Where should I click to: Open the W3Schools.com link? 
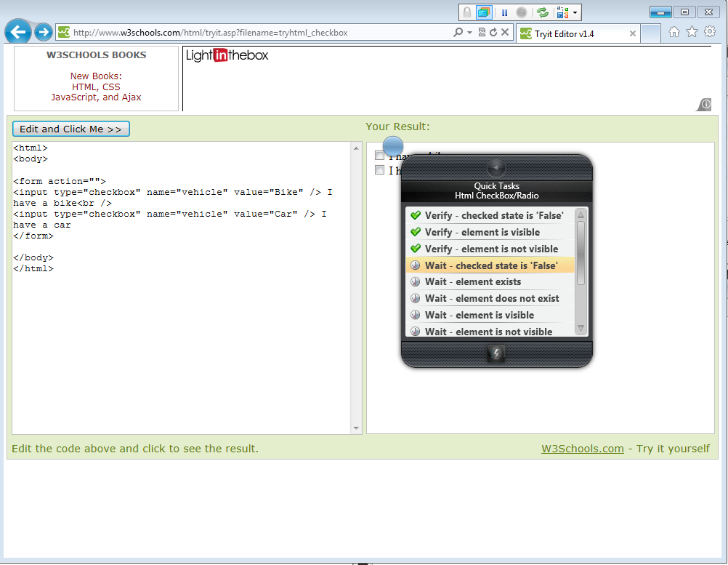pos(582,449)
